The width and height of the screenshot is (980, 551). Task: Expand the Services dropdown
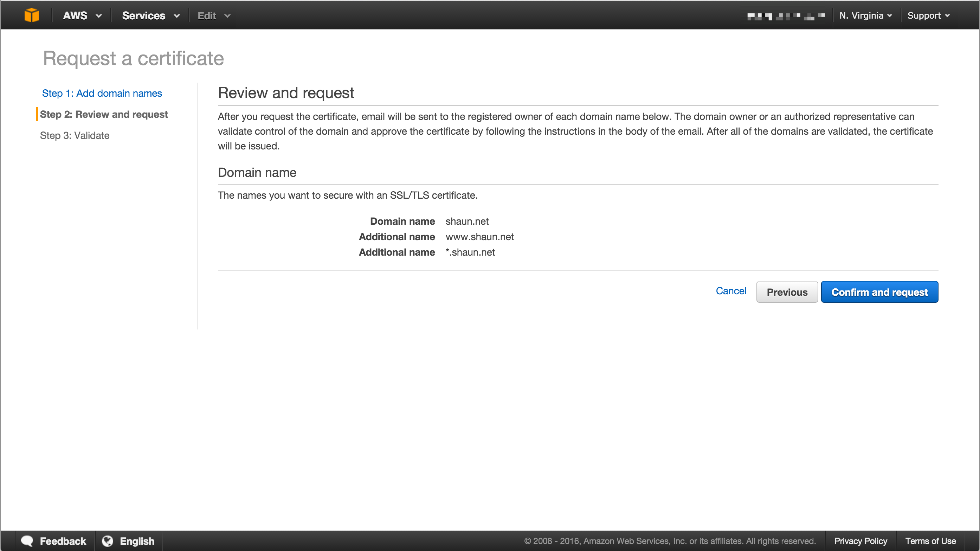150,15
